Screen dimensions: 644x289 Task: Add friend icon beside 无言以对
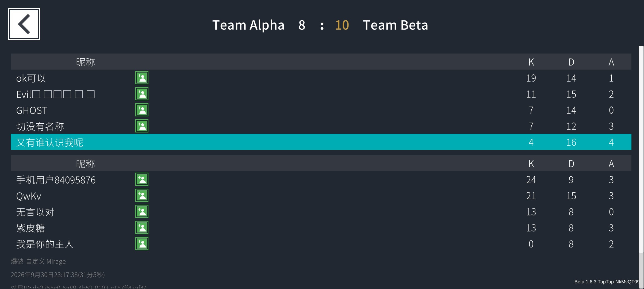pyautogui.click(x=142, y=211)
